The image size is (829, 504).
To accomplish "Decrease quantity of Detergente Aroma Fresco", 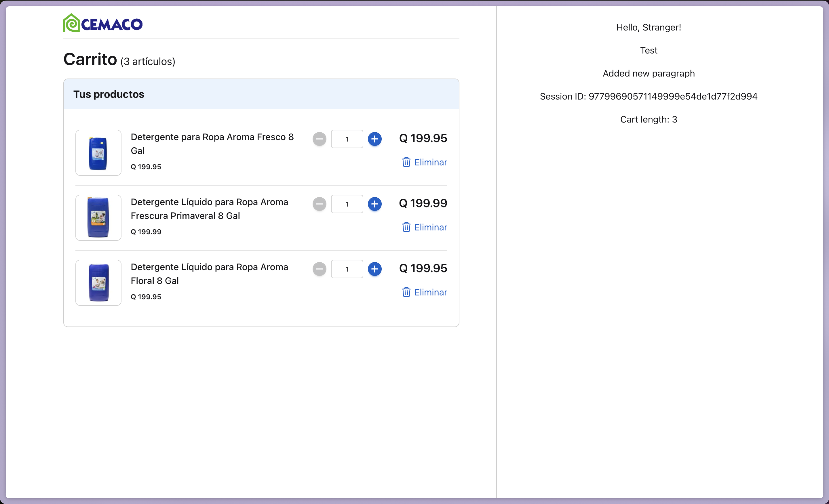I will [x=319, y=139].
